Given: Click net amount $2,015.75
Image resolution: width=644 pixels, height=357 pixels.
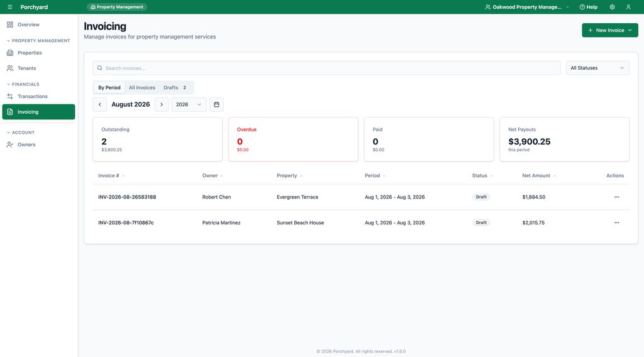Looking at the screenshot, I should [x=533, y=223].
